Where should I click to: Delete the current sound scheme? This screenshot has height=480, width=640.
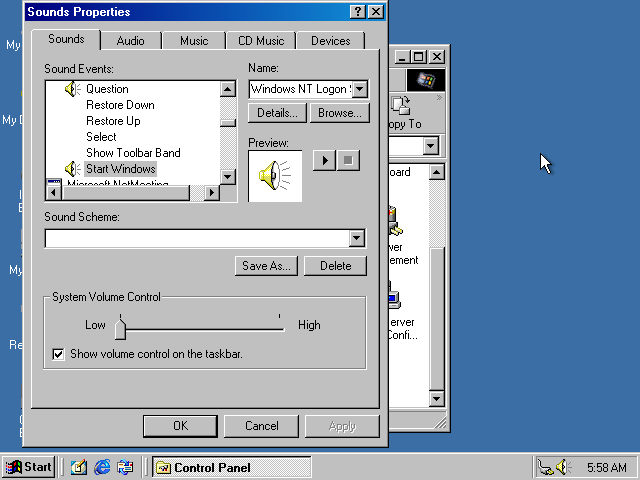pos(336,266)
